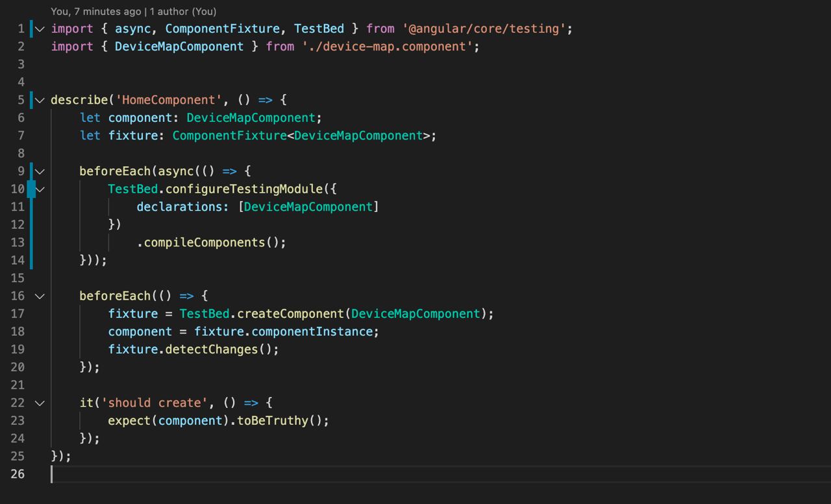Collapse the async beforeEach fold arrow on line 9
831x504 pixels.
40,171
